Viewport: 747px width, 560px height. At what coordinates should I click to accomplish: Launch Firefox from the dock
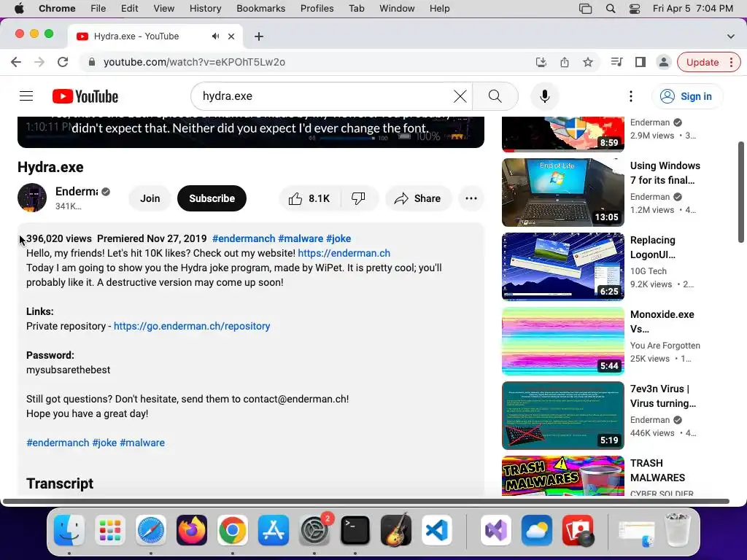click(192, 531)
